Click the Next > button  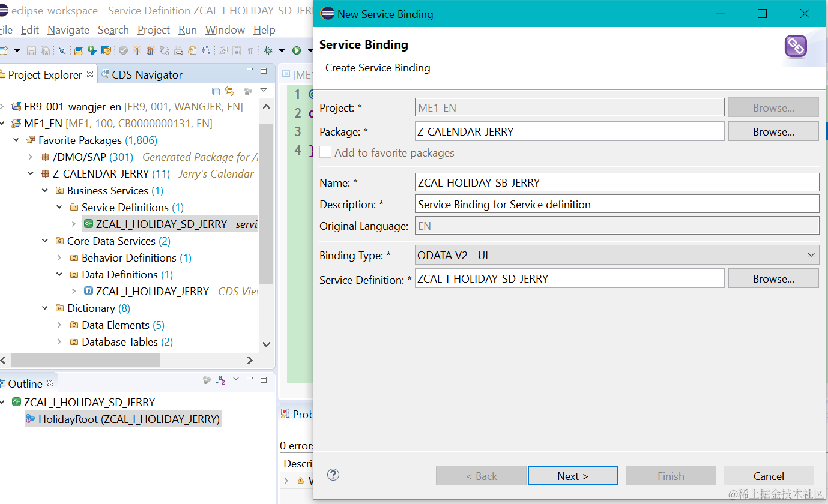(x=573, y=476)
